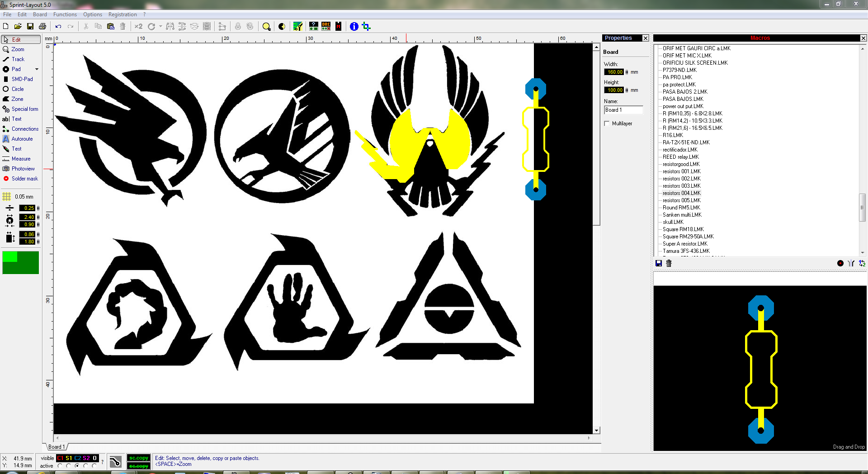Set S2 as the active layer
Viewport: 868px width, 474px height.
(85, 466)
